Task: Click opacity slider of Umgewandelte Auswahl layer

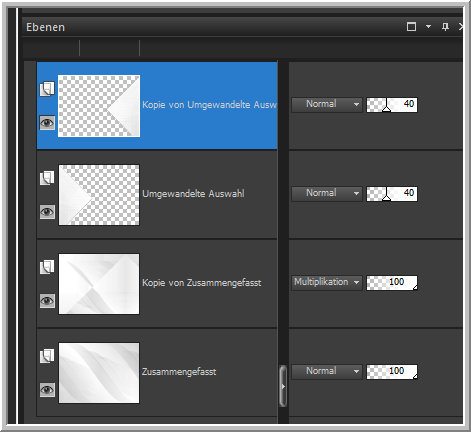Action: [392, 194]
